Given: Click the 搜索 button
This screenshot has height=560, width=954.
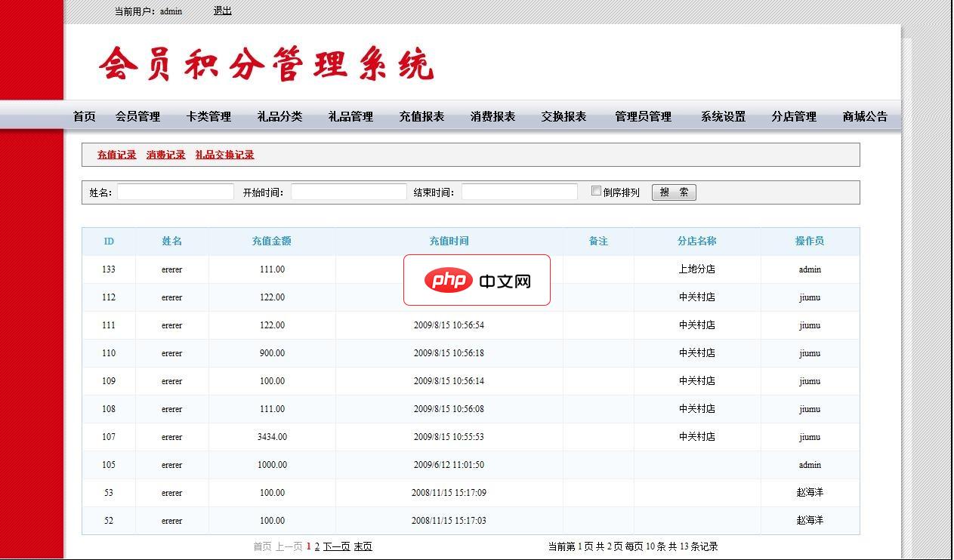Looking at the screenshot, I should tap(673, 192).
